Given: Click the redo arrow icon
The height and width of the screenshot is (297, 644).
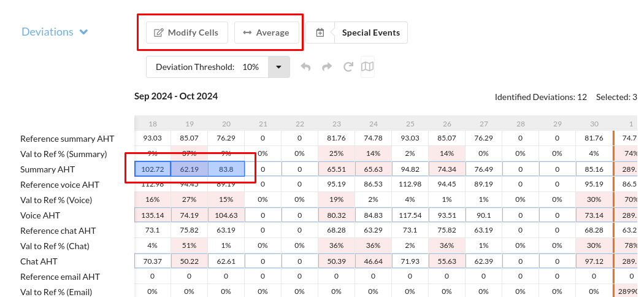Looking at the screenshot, I should tap(327, 67).
